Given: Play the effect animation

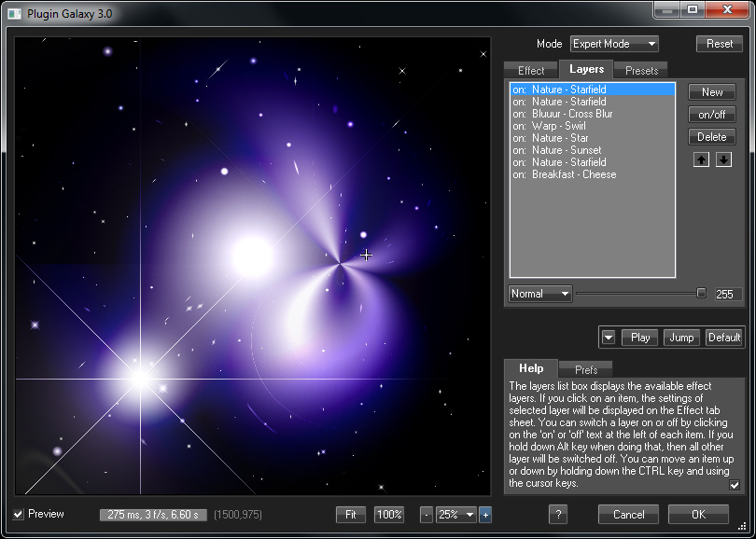Looking at the screenshot, I should coord(640,338).
